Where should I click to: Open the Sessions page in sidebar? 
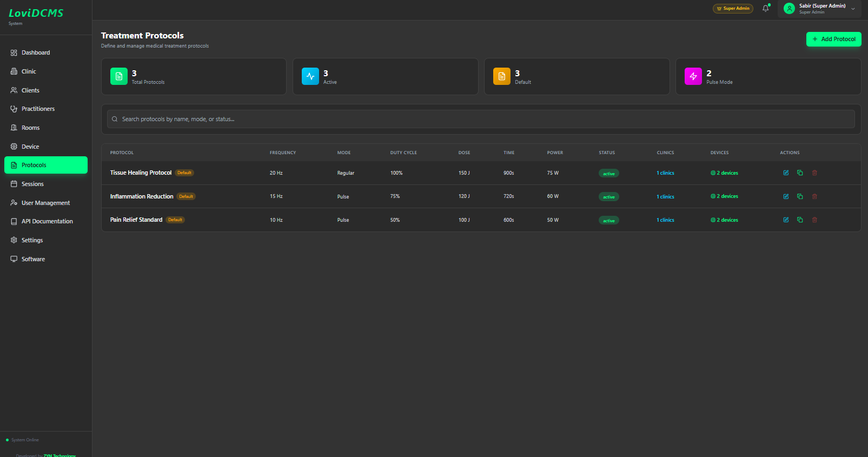[x=32, y=184]
